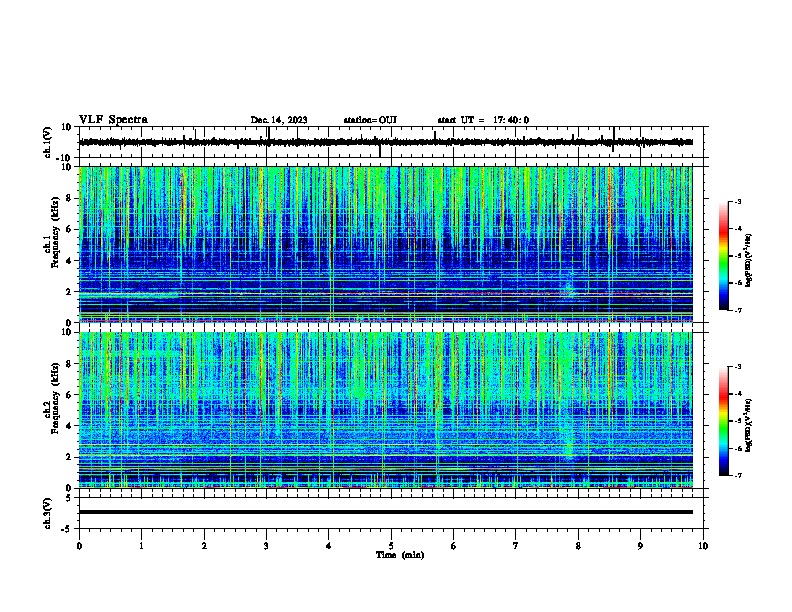Image resolution: width=792 pixels, height=612 pixels.
Task: Click the "ch.1(V)" waveform axis label
Action: pos(48,142)
